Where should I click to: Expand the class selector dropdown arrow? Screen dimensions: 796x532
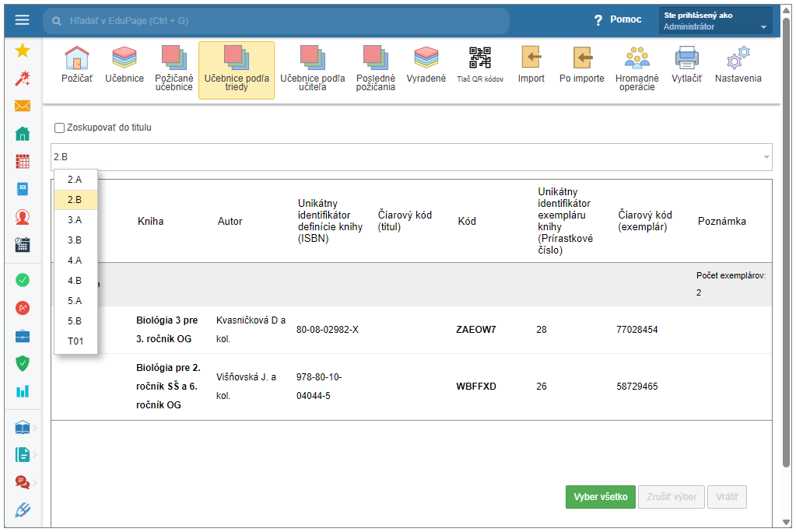click(766, 157)
